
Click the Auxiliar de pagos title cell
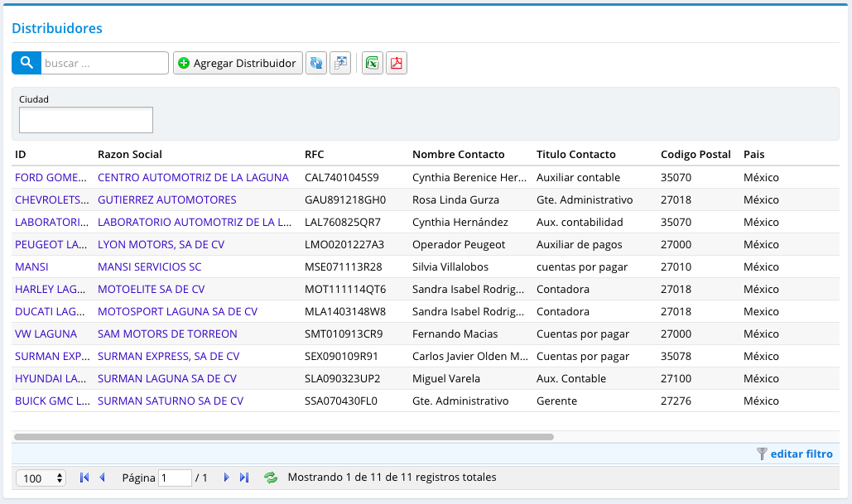[x=580, y=244]
